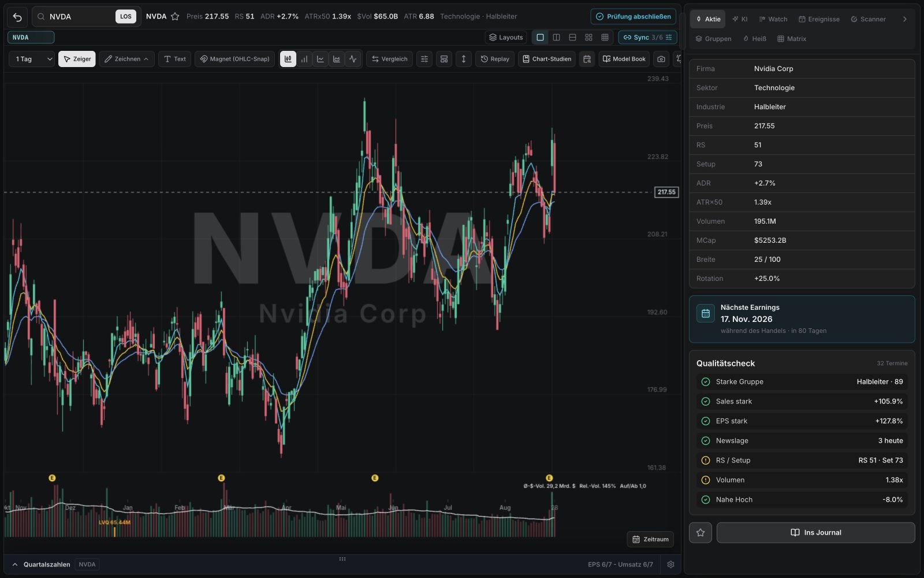Switch to bar chart type icon

pyautogui.click(x=304, y=59)
